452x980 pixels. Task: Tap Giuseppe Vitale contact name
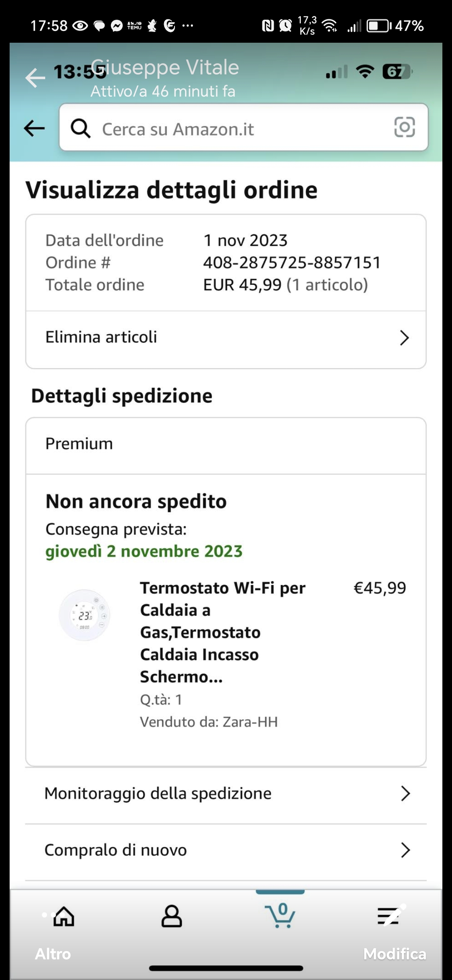(x=165, y=67)
